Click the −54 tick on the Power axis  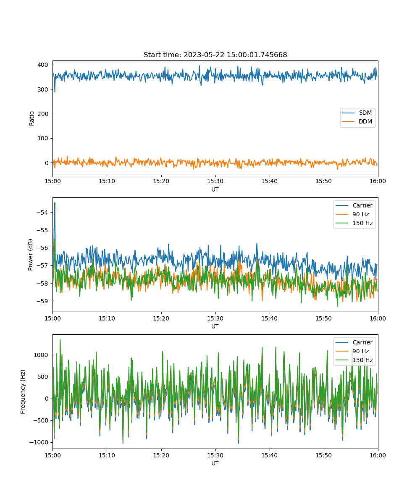coord(43,213)
